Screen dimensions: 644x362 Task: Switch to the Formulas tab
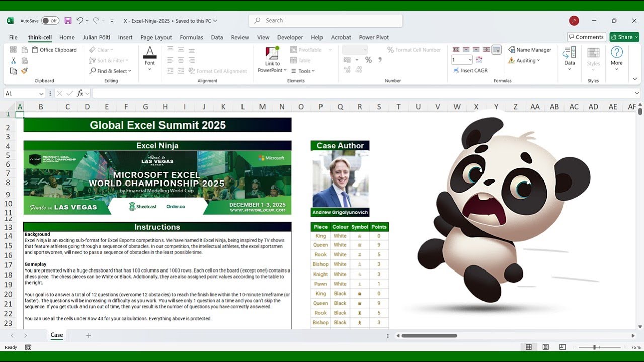tap(191, 37)
